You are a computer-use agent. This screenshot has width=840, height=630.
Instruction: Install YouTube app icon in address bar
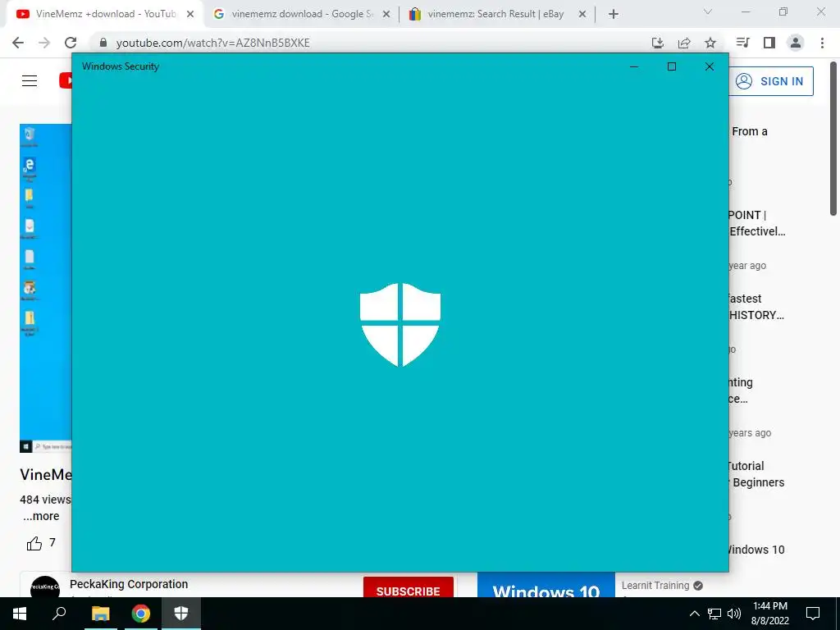[657, 43]
